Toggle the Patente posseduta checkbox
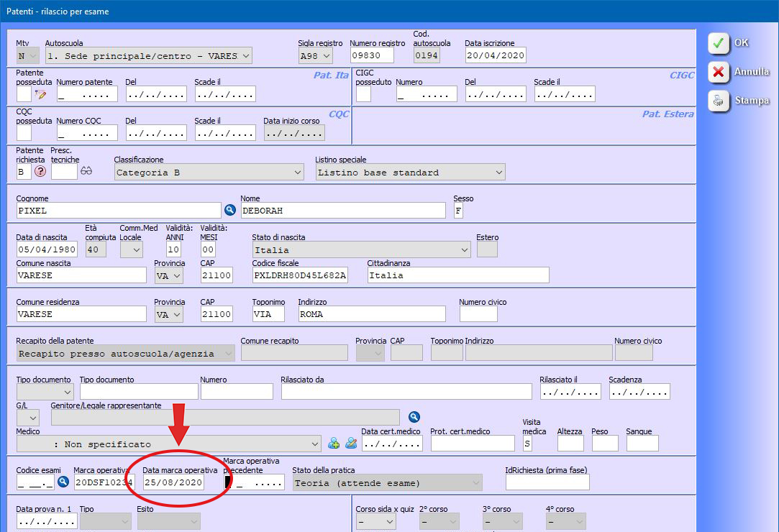 [24, 94]
